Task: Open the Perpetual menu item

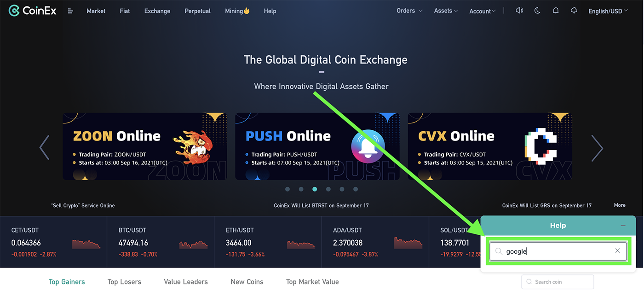Action: pos(197,11)
